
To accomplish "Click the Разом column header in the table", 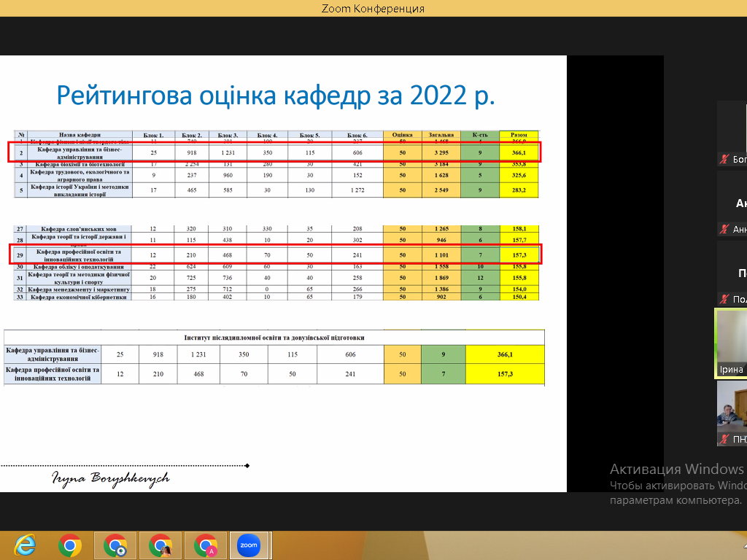I will [x=519, y=135].
